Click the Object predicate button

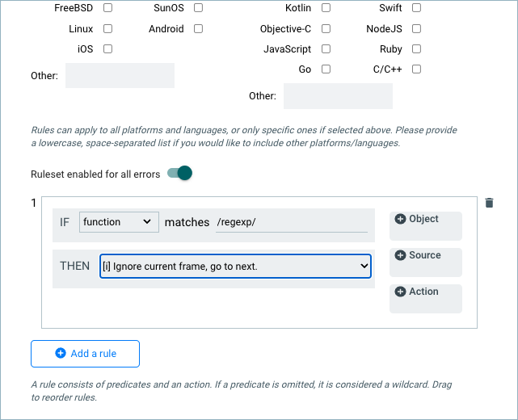click(425, 226)
